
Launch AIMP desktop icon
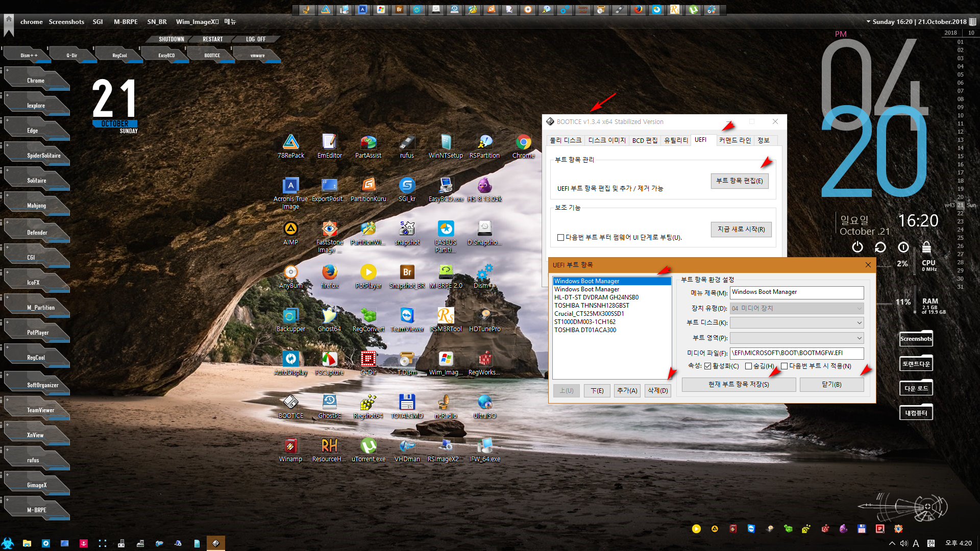[290, 233]
